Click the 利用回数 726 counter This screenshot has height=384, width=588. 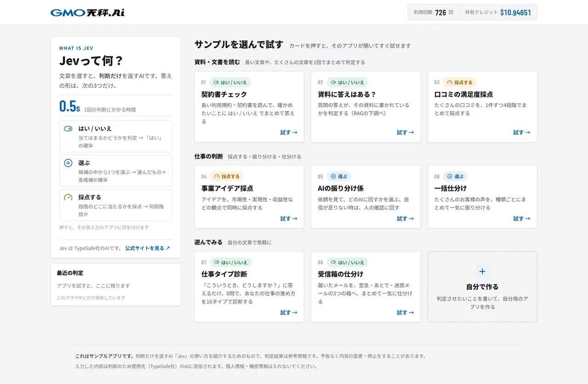click(x=434, y=12)
